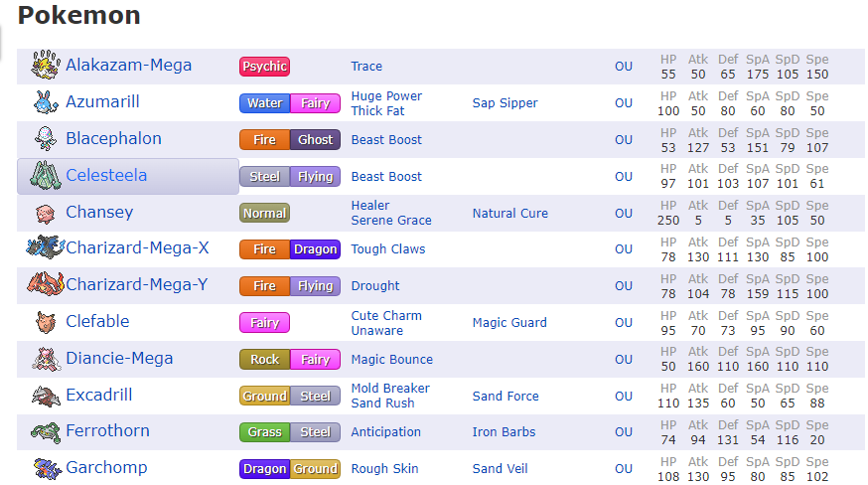Click the Alakazam-Mega sprite icon

tap(45, 66)
